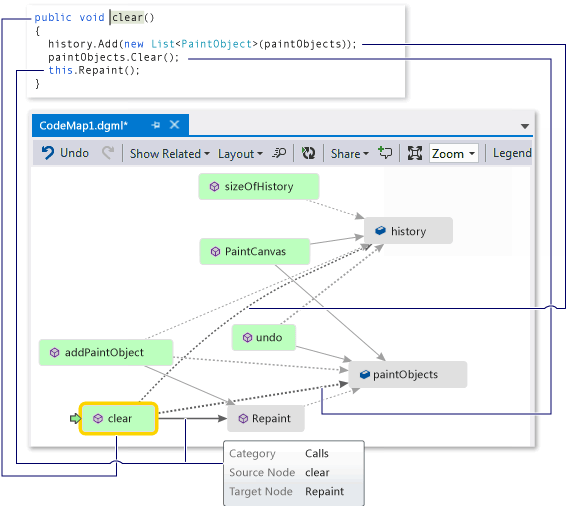Pin the CodeMap1.dgml tab
Screen dimensions: 567x506
(x=156, y=125)
